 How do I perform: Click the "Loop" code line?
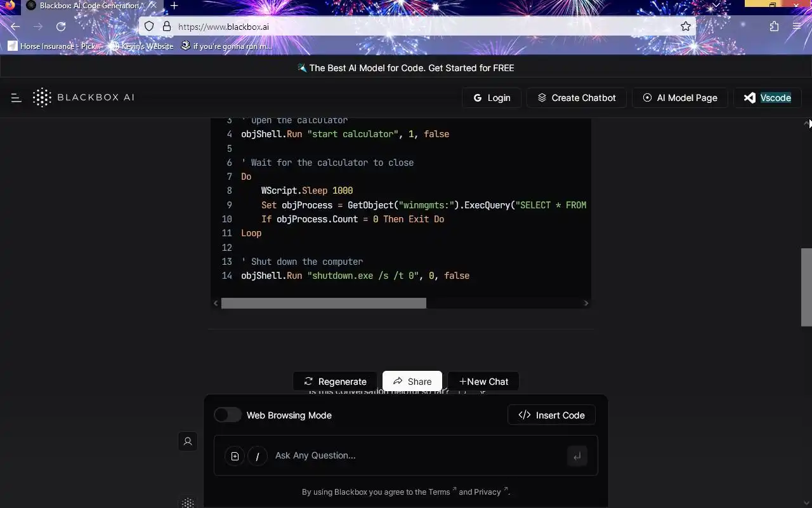point(251,233)
